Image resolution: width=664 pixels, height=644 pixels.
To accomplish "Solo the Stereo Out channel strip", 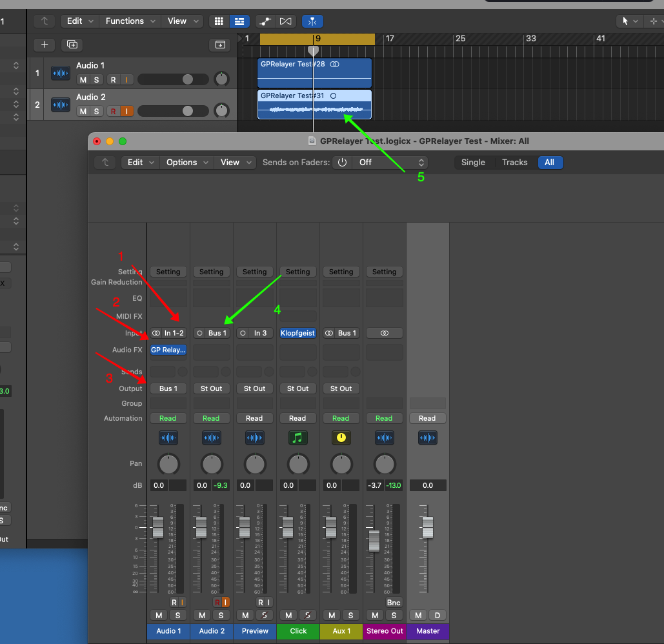I will tap(393, 615).
